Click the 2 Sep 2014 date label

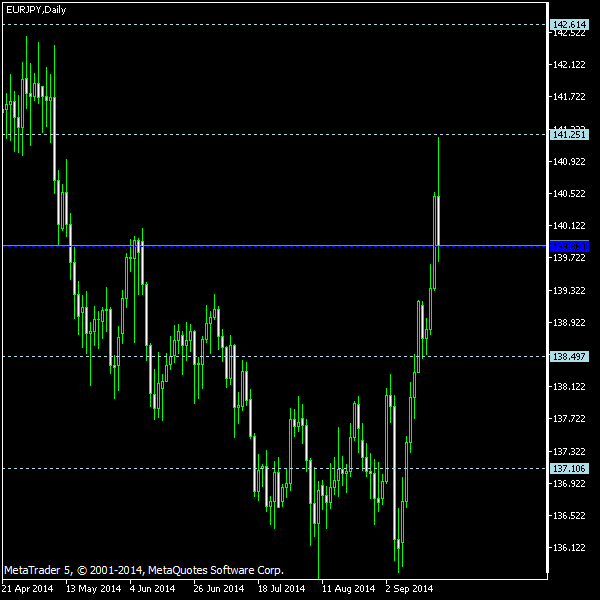[x=409, y=589]
